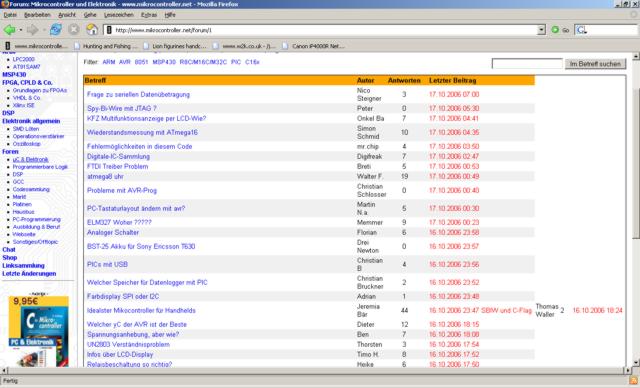Screen dimensions: 640x388
Task: Open thread 'KFZ Multifunktionsanzeige per LCD-Wie?'
Action: (147, 118)
